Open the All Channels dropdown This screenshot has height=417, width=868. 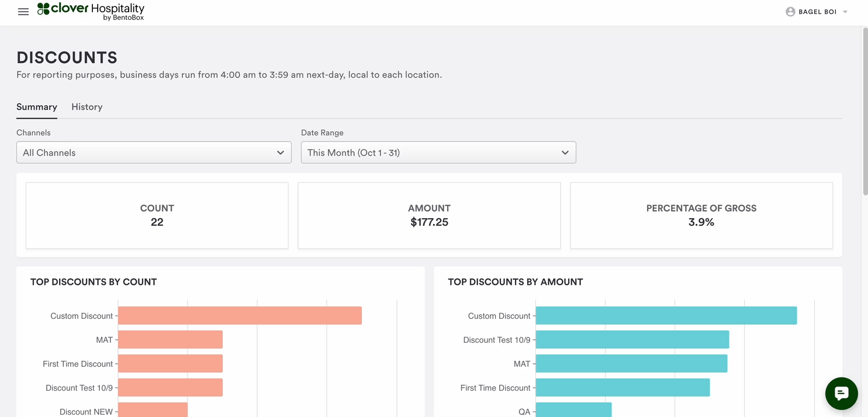(x=154, y=153)
